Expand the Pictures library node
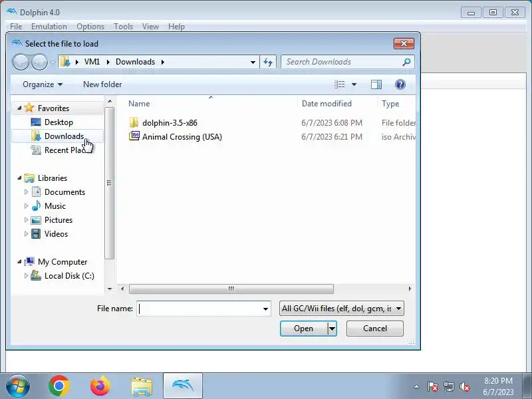Screen dimensions: 532x399 (26, 220)
